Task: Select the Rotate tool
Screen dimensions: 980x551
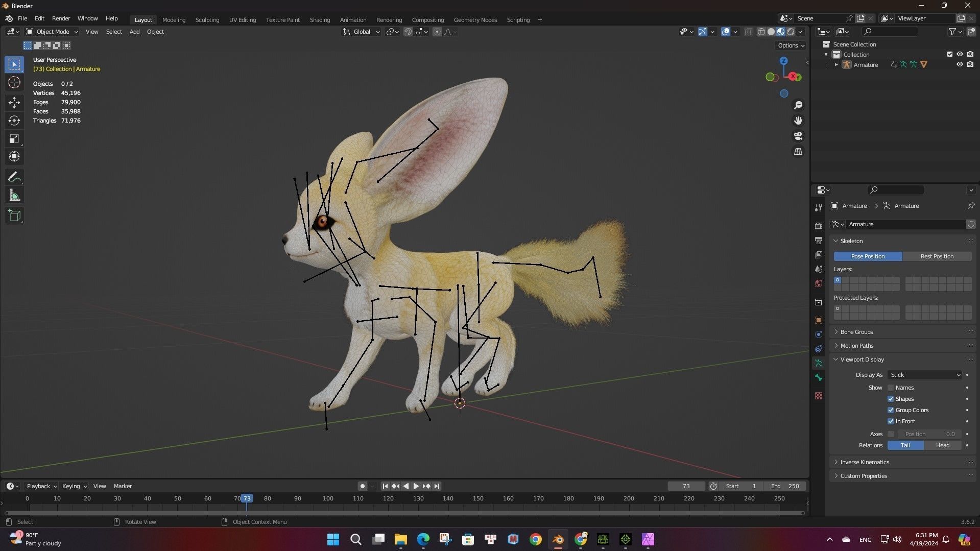Action: tap(14, 121)
